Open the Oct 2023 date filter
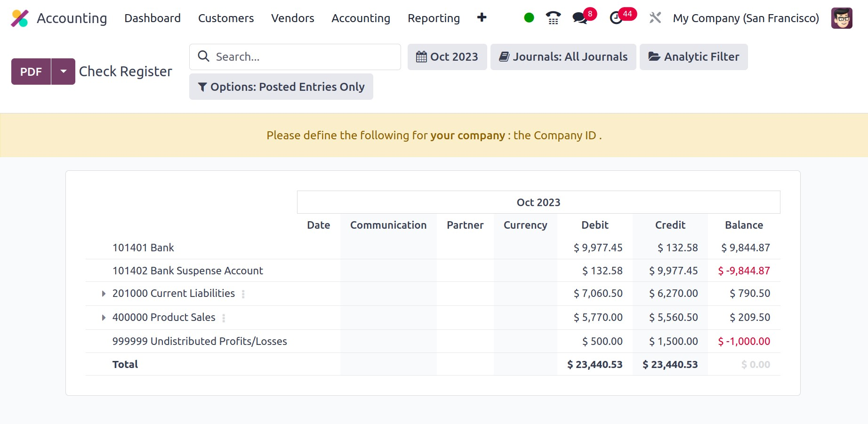 (x=447, y=57)
